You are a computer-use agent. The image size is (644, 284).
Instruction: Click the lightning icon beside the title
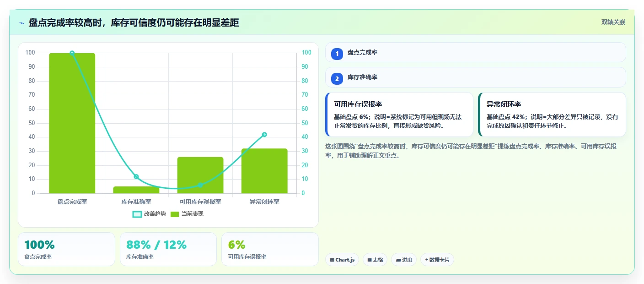click(21, 23)
